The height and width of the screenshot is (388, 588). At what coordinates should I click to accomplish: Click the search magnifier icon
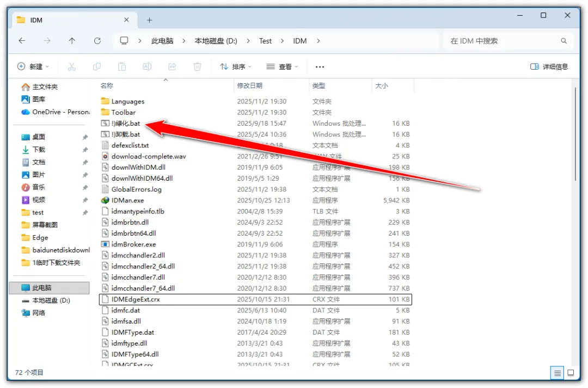(x=563, y=41)
